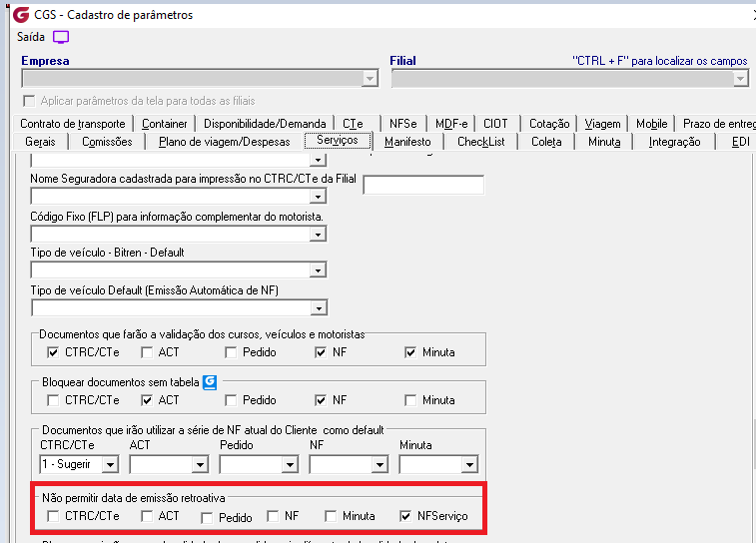The image size is (756, 543).
Task: Open the Empresa dropdown
Action: 370,79
